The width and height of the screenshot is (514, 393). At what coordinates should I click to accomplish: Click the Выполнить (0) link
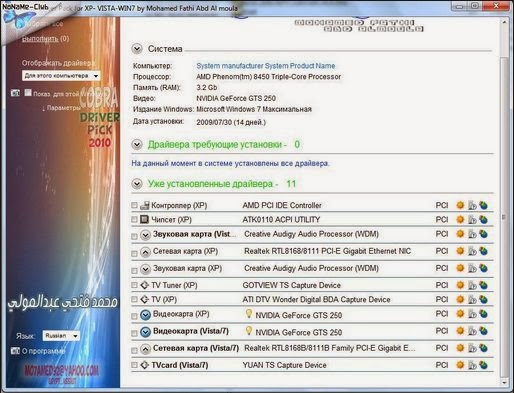(x=46, y=39)
